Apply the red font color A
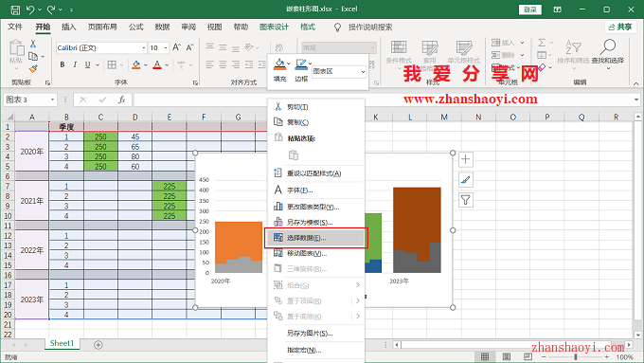The width and height of the screenshot is (644, 363). [x=157, y=64]
